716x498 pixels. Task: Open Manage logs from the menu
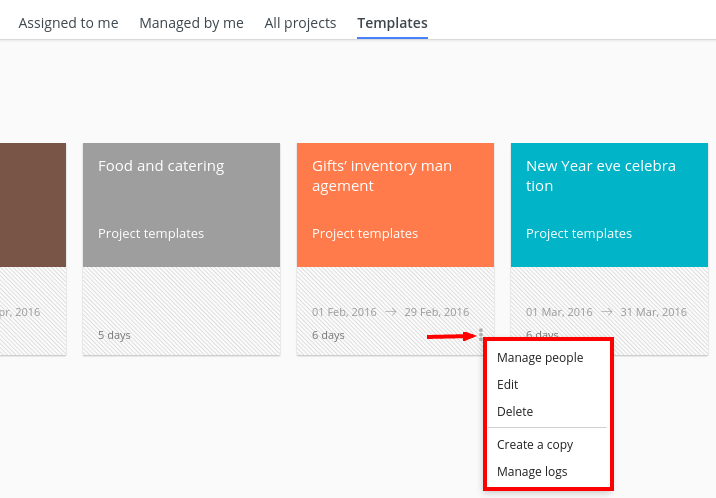click(x=532, y=472)
